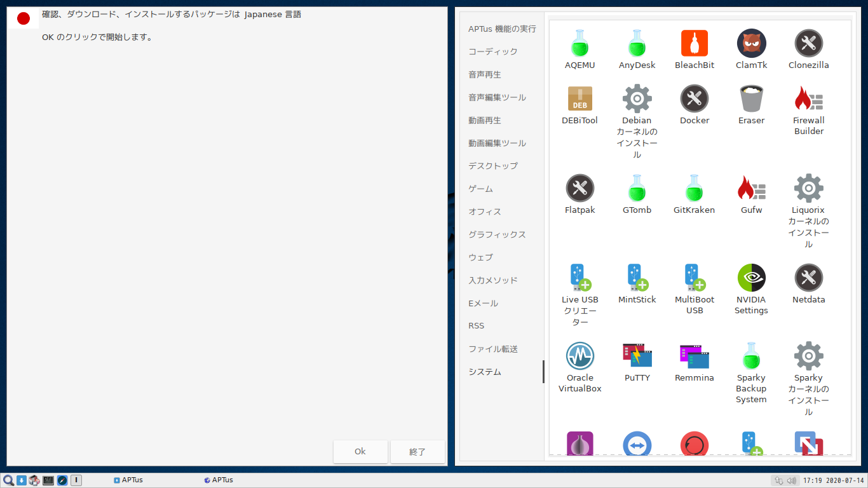
Task: Select the NVIDIA Settings icon
Action: pyautogui.click(x=752, y=278)
